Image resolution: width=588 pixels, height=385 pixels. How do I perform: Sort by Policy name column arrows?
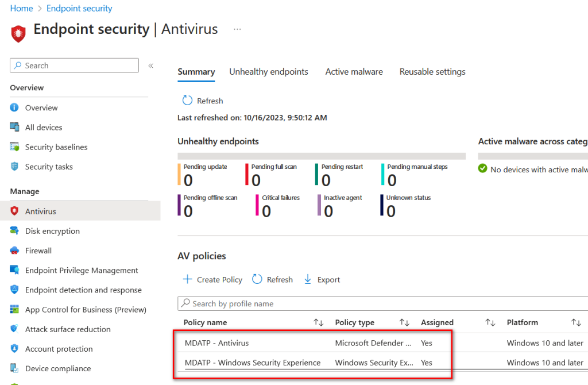(x=318, y=322)
